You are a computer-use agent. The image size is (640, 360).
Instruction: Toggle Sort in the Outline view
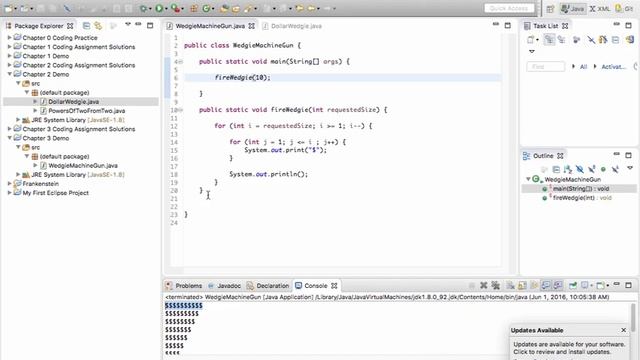point(568,169)
